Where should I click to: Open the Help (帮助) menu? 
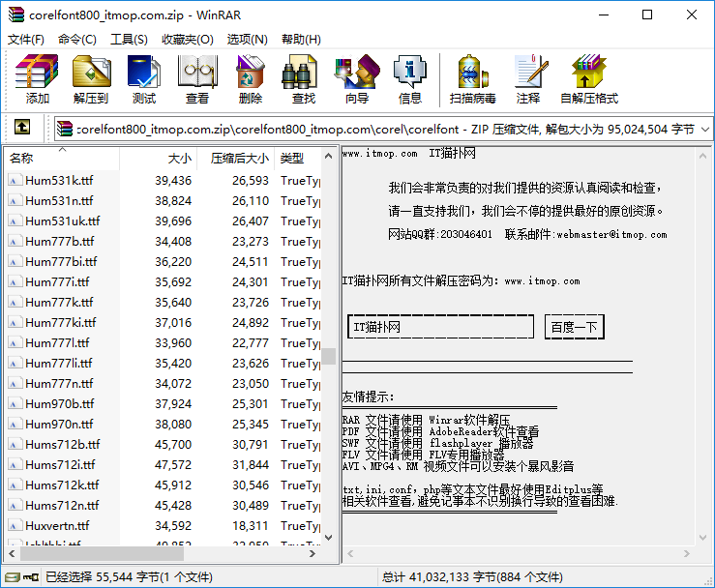301,40
